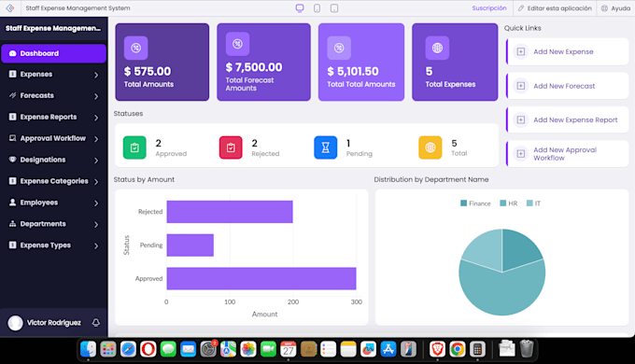Click the plus icon for Add New Expense
Image resolution: width=635 pixels, height=364 pixels.
pos(521,51)
